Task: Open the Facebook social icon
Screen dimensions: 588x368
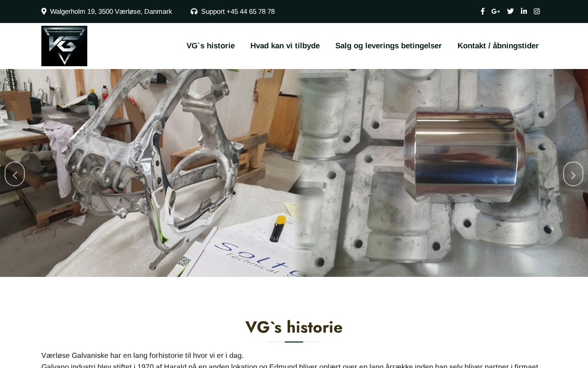Action: click(x=482, y=11)
